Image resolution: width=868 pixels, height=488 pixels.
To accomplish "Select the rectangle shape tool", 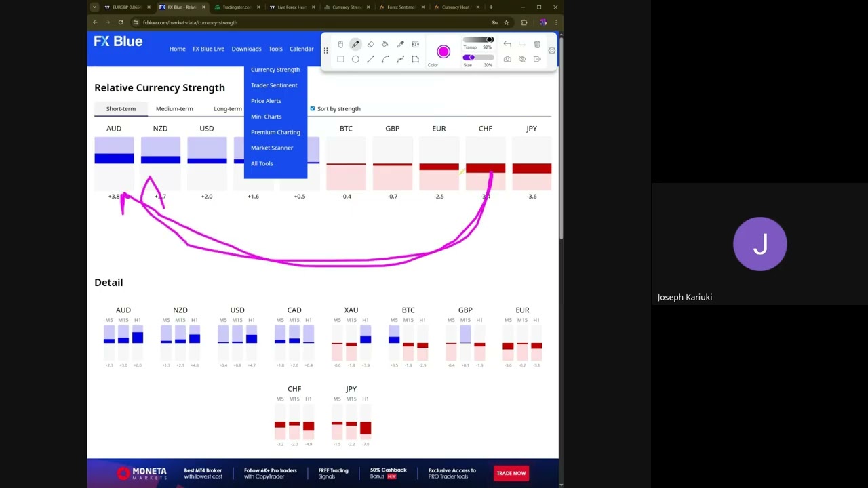I will pos(340,60).
